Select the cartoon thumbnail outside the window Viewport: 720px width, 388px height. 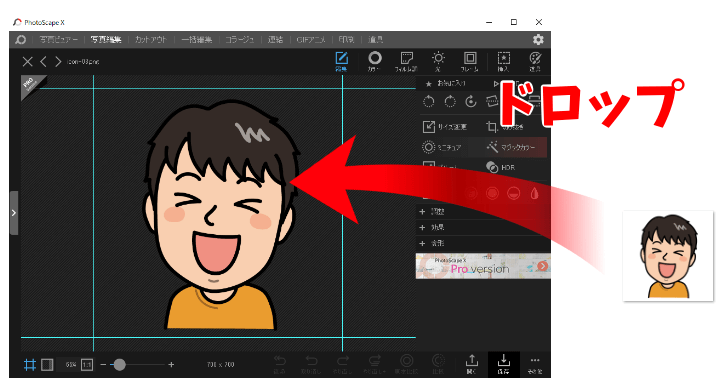(668, 256)
